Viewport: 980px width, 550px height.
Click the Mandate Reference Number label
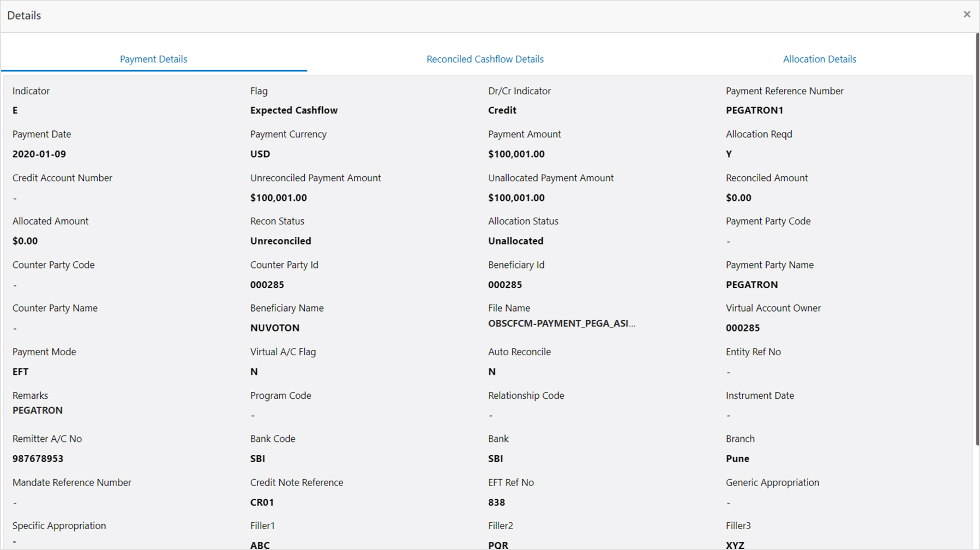point(72,482)
